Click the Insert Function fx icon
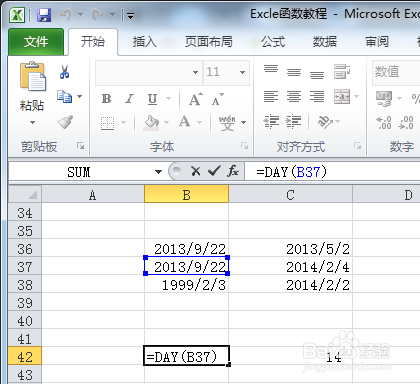Image resolution: width=420 pixels, height=384 pixels. (x=233, y=171)
